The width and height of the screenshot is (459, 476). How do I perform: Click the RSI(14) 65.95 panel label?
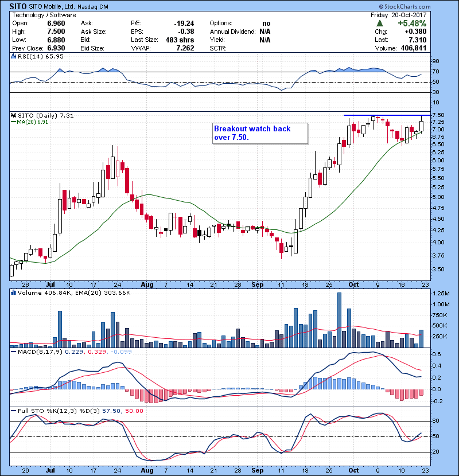[x=41, y=56]
